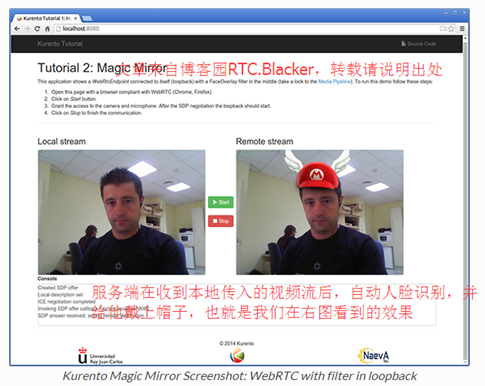The width and height of the screenshot is (485, 386).
Task: Open the Chrome hamburger menu
Action: pos(462,29)
